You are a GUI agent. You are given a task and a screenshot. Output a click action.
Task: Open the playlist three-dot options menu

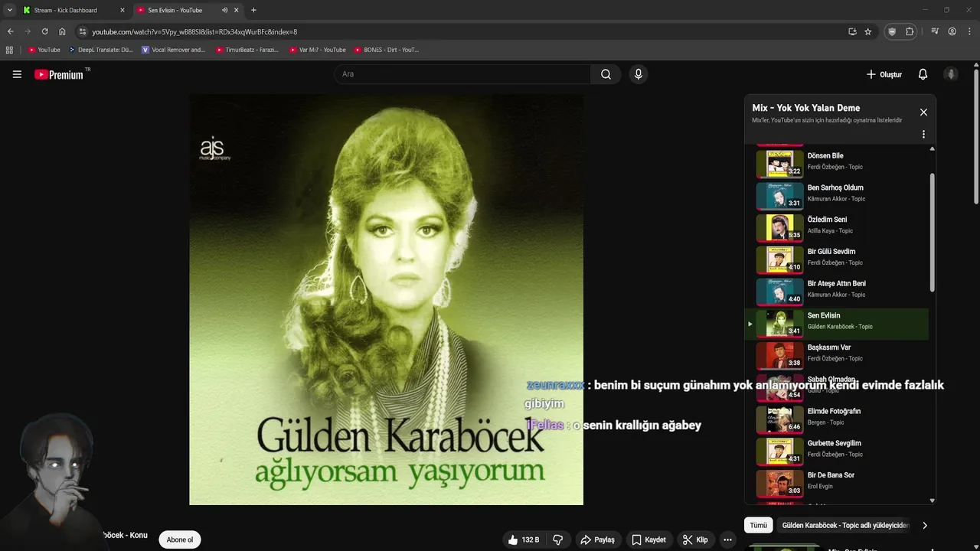coord(923,134)
